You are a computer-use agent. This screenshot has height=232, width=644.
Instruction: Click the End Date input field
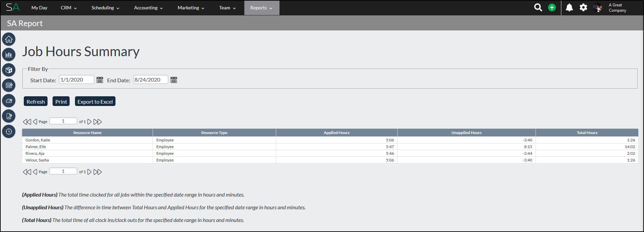[x=151, y=80]
